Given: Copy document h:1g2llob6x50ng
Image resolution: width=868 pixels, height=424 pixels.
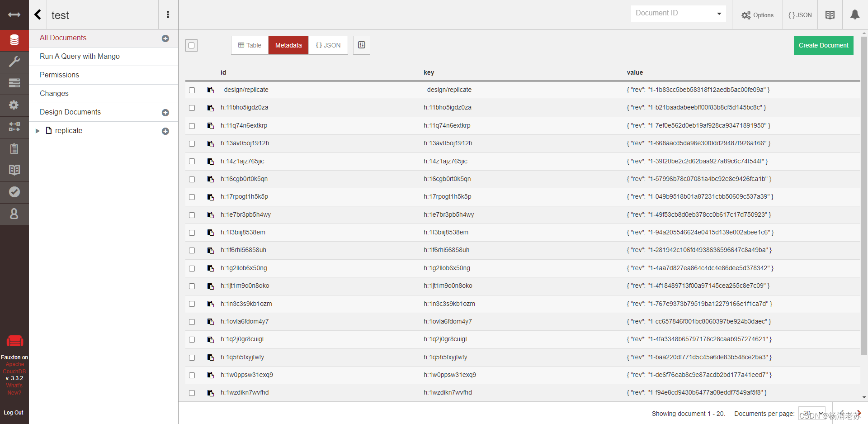Looking at the screenshot, I should [210, 268].
